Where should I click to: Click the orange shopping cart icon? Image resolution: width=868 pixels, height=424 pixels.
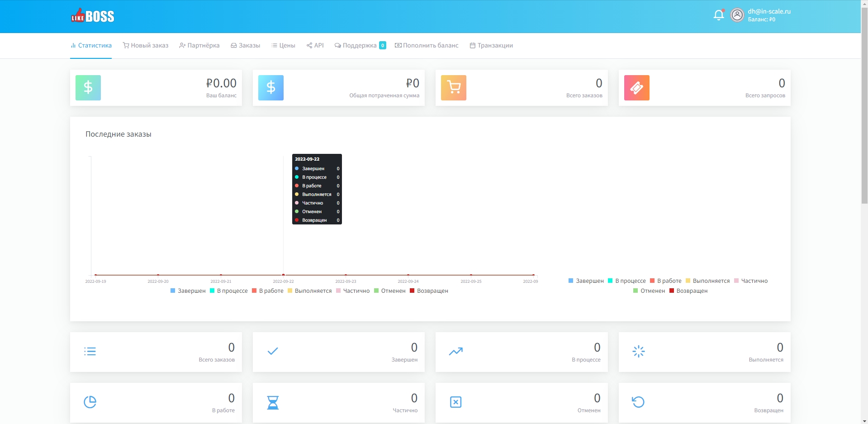click(x=454, y=88)
